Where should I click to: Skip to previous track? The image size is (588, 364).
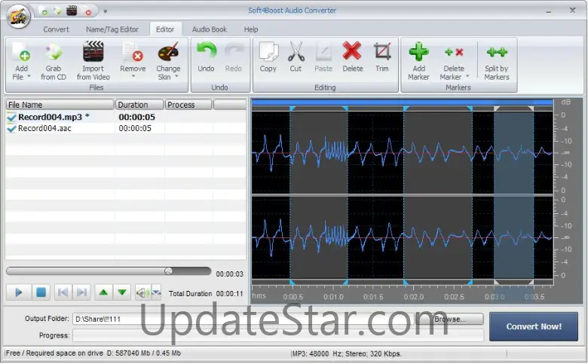pos(63,292)
